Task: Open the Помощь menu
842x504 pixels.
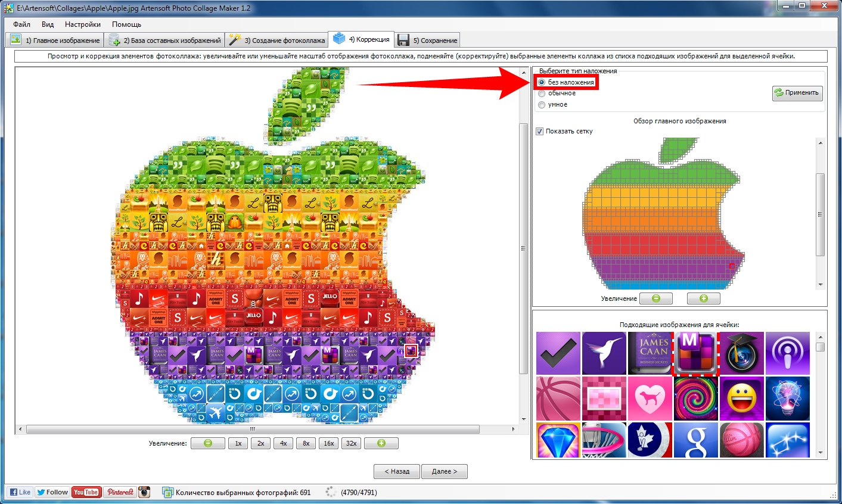Action: coord(126,24)
